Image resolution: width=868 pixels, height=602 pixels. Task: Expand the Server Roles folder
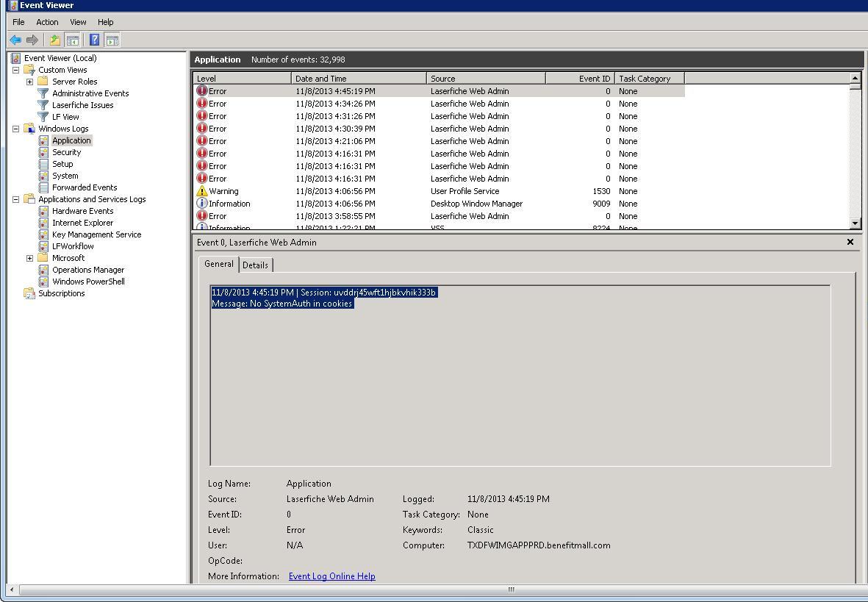point(29,82)
